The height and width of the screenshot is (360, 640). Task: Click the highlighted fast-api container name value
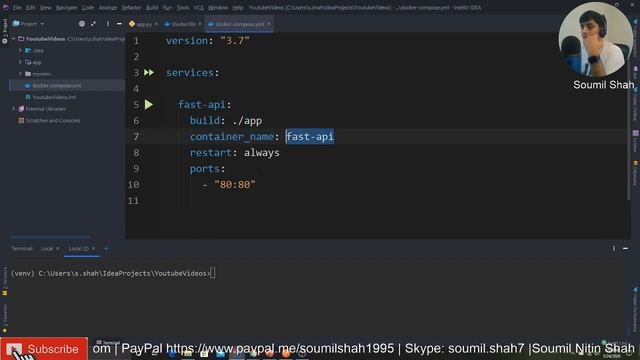pos(310,137)
